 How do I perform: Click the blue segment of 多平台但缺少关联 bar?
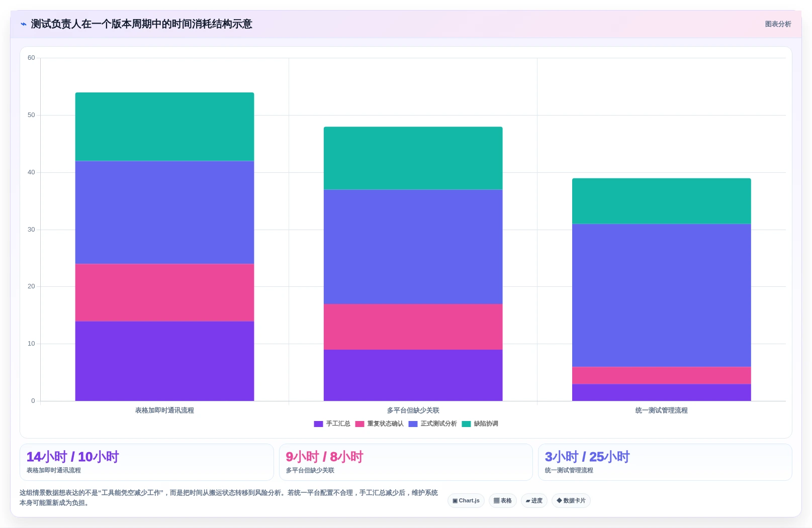click(413, 247)
